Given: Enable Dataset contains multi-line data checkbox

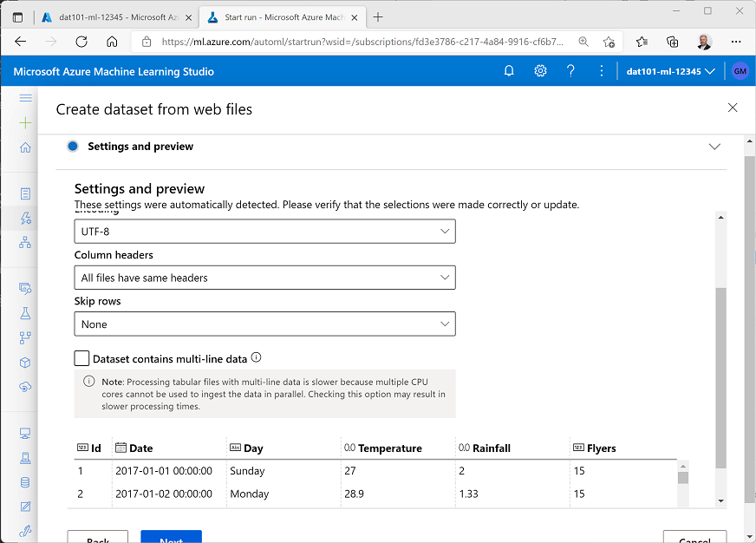Looking at the screenshot, I should click(x=82, y=358).
